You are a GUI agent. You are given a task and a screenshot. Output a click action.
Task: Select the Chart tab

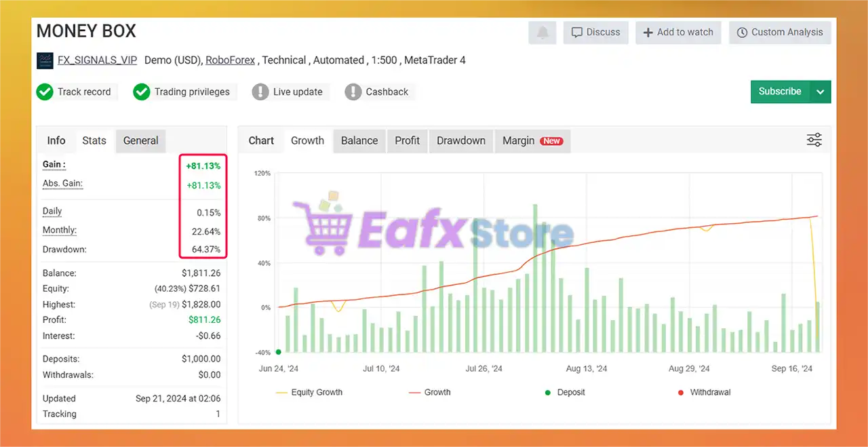pyautogui.click(x=261, y=140)
